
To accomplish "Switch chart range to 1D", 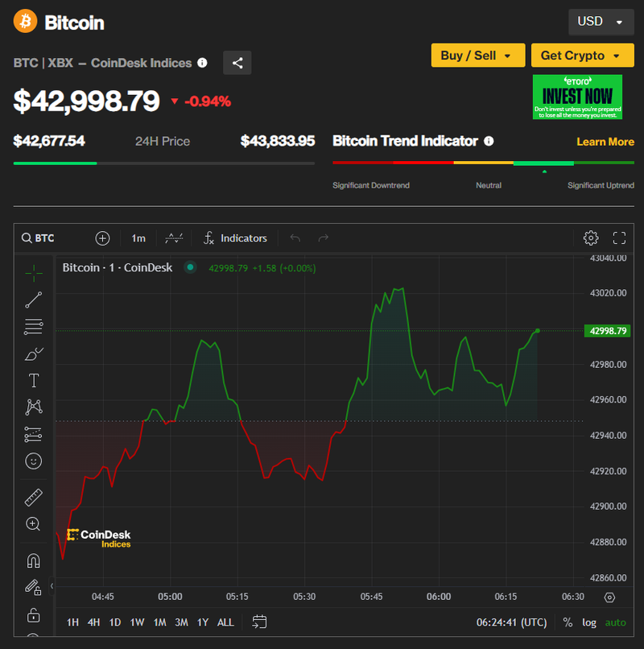I will point(115,622).
